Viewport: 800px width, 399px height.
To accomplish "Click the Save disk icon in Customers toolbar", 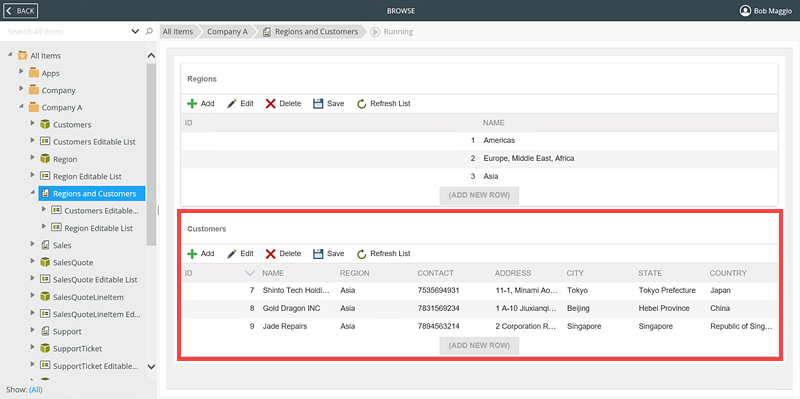I will 318,254.
